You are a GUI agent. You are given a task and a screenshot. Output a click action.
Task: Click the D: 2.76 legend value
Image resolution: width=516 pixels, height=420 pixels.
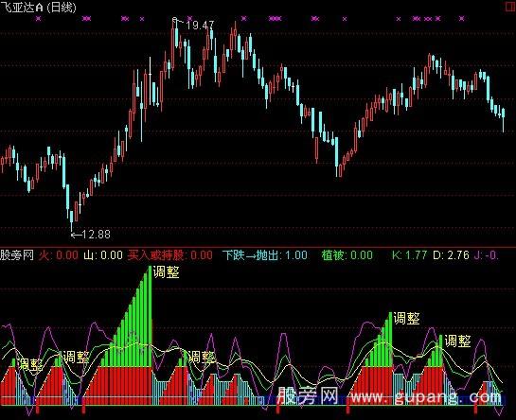pos(451,255)
